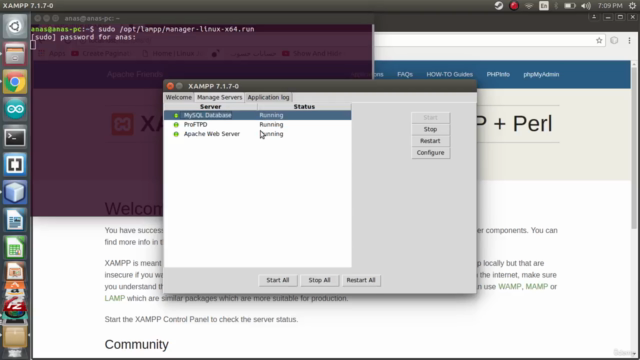
Task: Switch to the Application log tab
Action: coord(268,97)
